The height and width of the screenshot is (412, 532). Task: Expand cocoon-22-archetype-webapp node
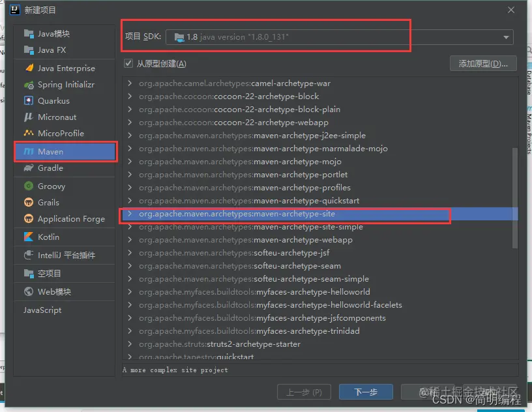130,122
